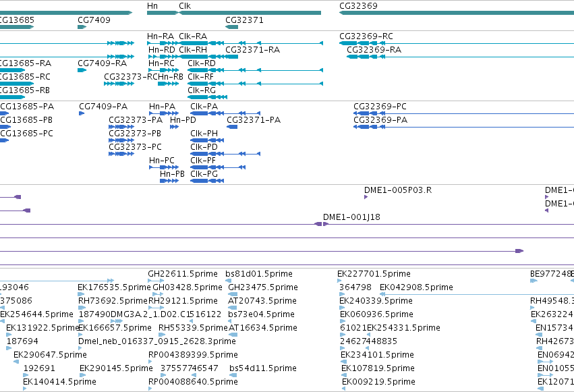Click the EK042908.5prime EST label
574x392 pixels.
417,287
